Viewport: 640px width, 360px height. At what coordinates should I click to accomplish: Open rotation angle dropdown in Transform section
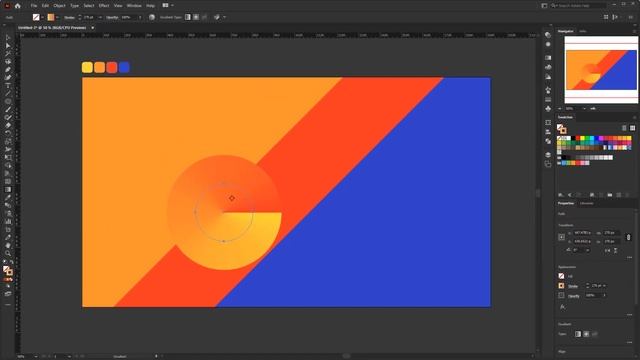587,250
